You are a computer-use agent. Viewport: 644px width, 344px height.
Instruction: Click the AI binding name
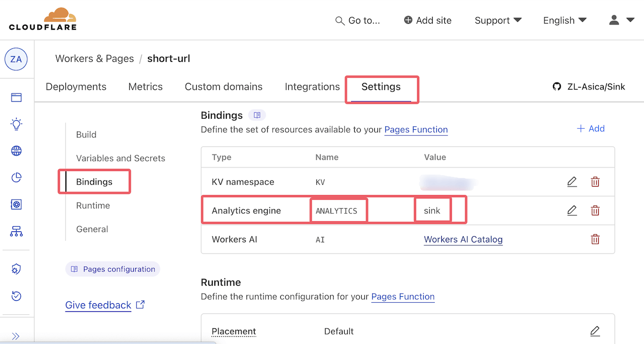click(x=320, y=239)
